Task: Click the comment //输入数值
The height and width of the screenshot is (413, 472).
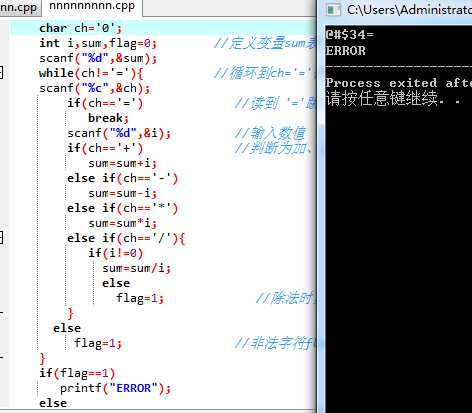Action: [x=270, y=133]
